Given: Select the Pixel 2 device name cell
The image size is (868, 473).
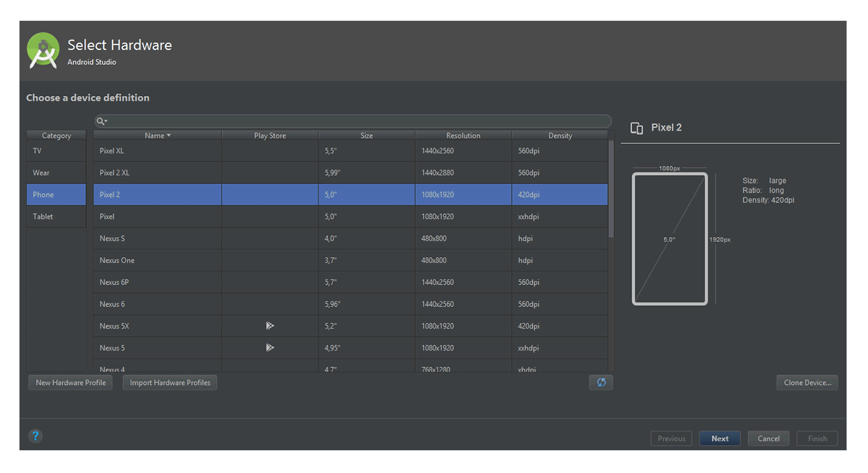Looking at the screenshot, I should coord(157,194).
